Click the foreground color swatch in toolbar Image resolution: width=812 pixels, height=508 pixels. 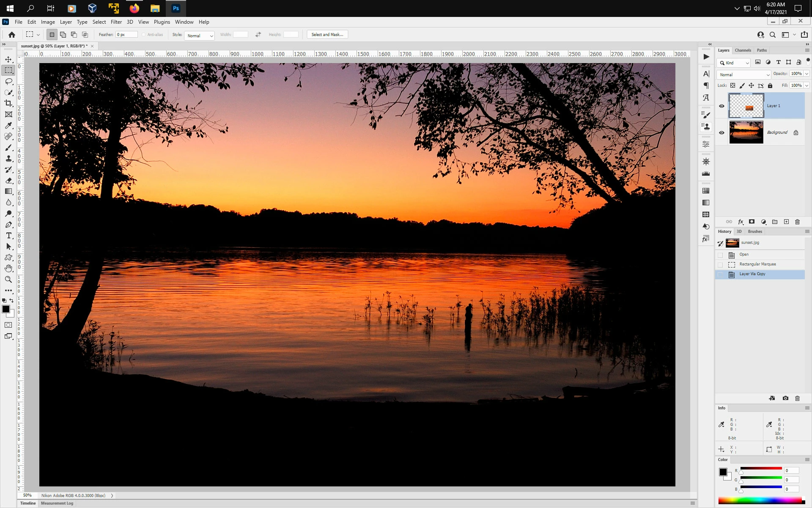[x=6, y=309]
